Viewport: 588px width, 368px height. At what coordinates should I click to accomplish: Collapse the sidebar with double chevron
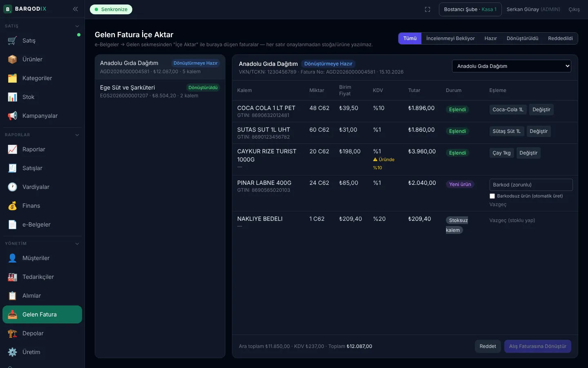(x=75, y=9)
